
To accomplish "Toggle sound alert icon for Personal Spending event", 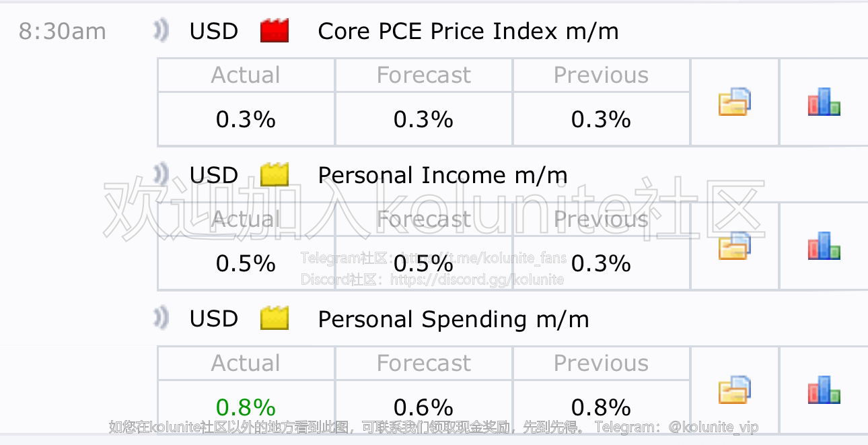I will click(x=161, y=318).
